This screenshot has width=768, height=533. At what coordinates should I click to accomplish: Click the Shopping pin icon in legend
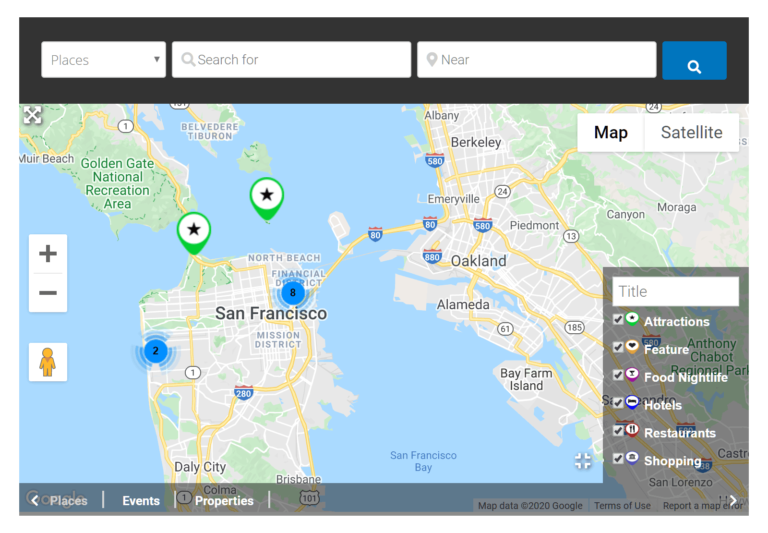[x=632, y=459]
